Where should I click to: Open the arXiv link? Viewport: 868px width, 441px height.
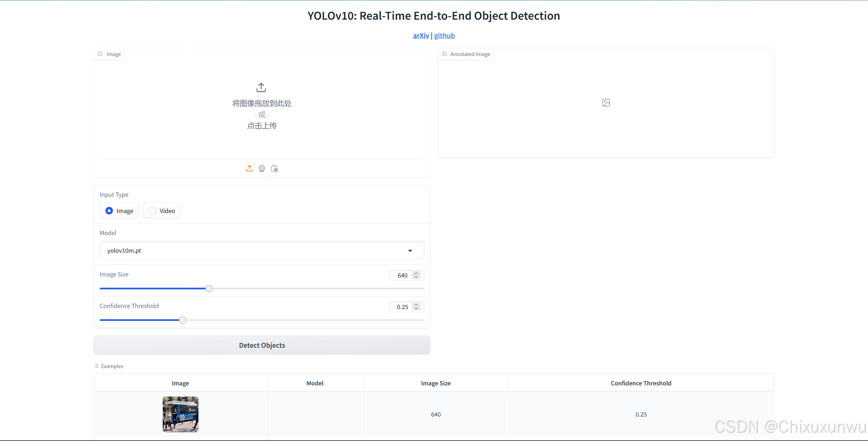(421, 36)
